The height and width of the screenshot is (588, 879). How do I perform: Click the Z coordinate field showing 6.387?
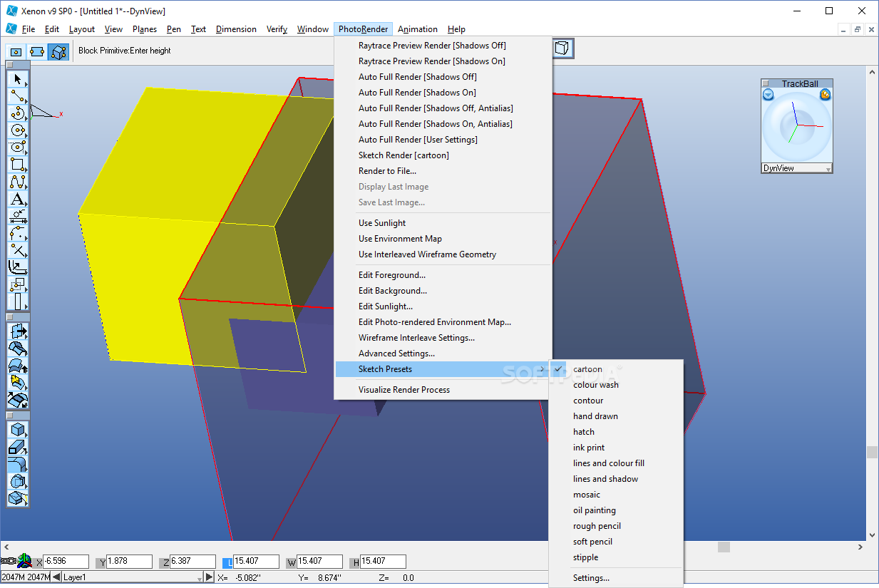(x=192, y=562)
